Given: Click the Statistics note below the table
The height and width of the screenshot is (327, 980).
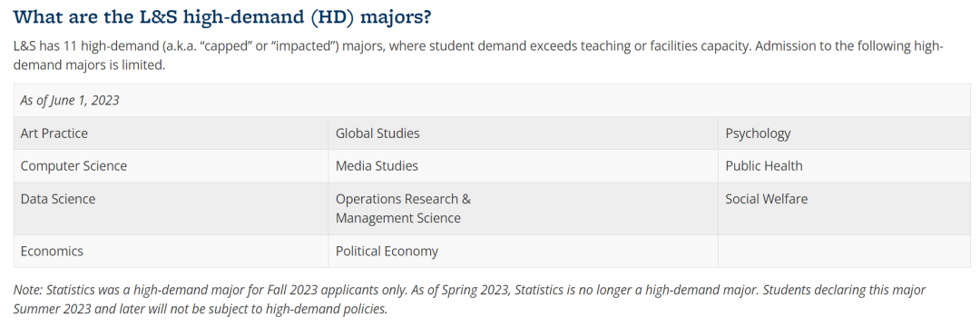Looking at the screenshot, I should pos(469,300).
